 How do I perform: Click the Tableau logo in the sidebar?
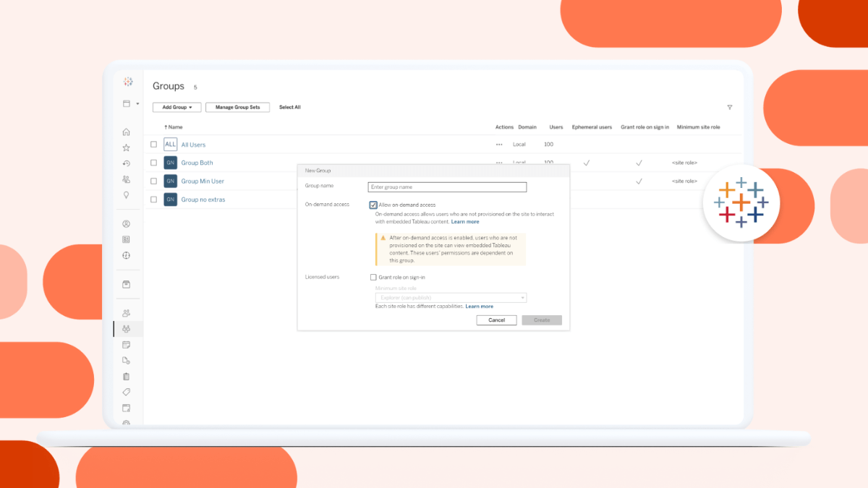click(128, 82)
